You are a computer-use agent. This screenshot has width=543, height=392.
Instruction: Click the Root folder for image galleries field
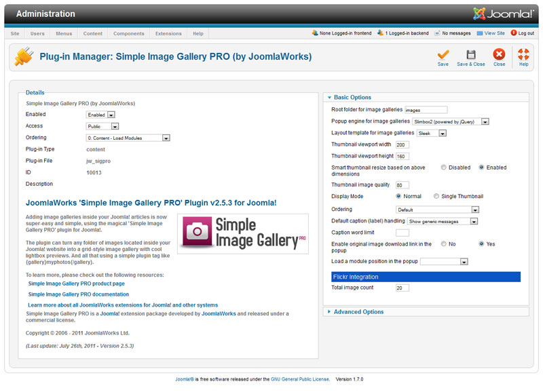[426, 110]
